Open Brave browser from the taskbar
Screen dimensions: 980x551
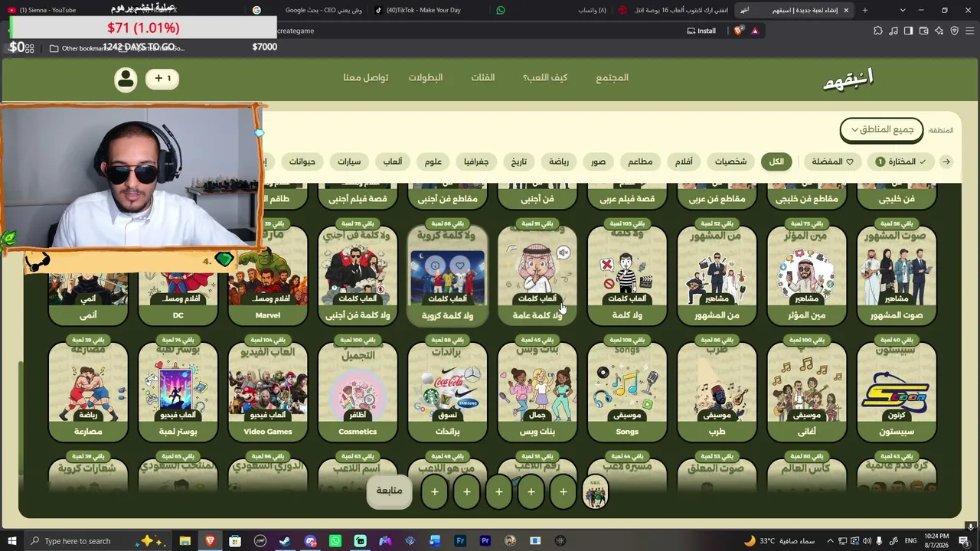tap(210, 541)
